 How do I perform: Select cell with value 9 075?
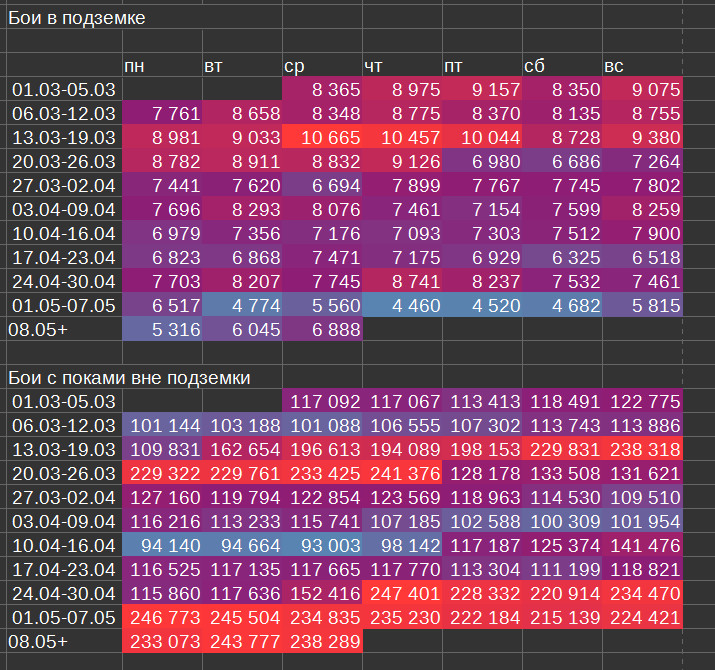[642, 89]
